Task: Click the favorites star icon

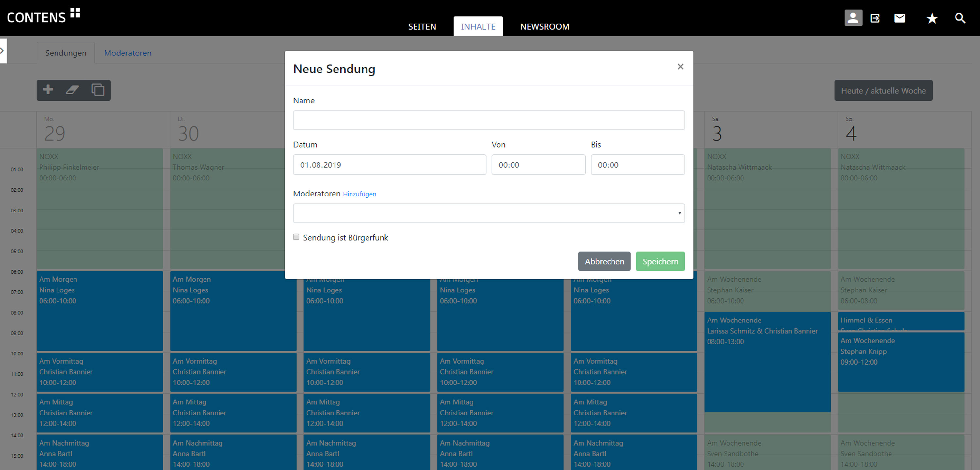Action: click(932, 18)
